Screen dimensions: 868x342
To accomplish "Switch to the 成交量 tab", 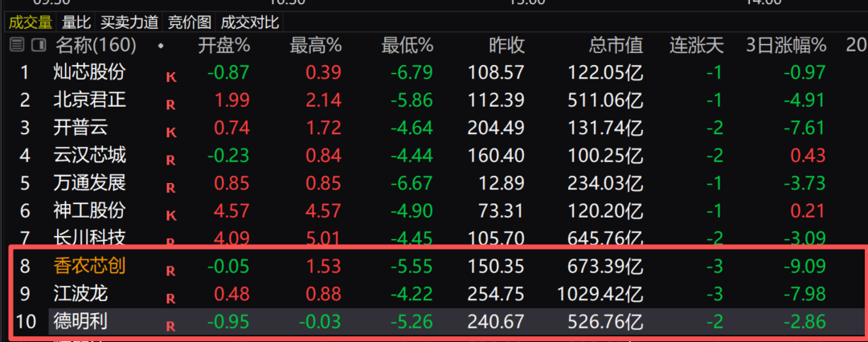I will coord(31,22).
